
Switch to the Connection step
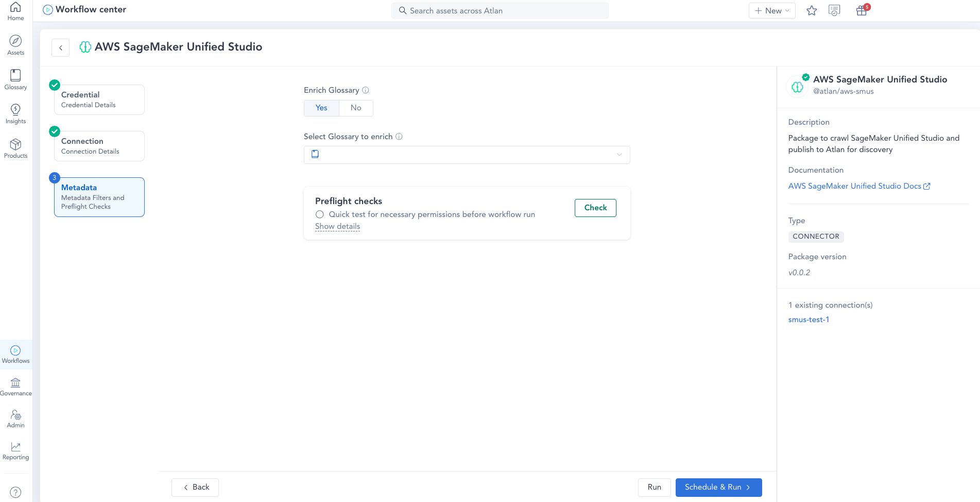pyautogui.click(x=99, y=146)
